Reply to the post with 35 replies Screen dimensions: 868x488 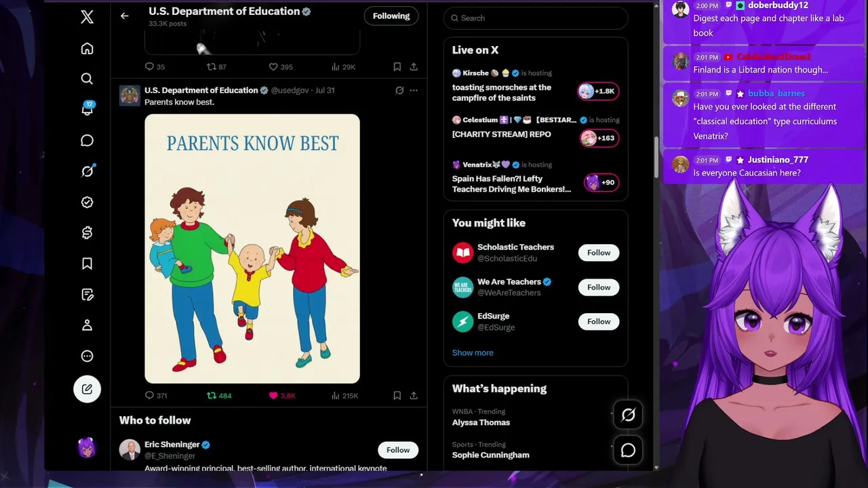(155, 66)
